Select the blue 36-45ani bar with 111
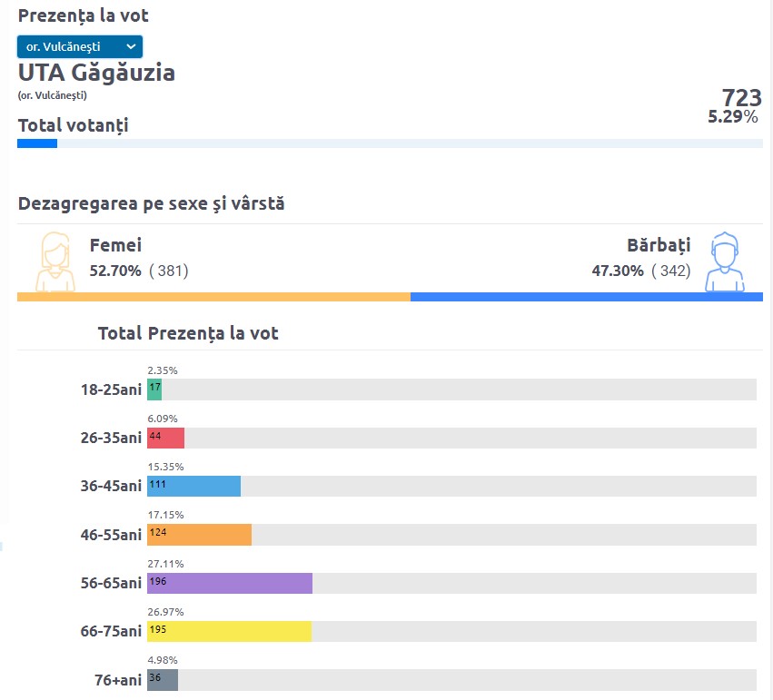 click(x=193, y=487)
